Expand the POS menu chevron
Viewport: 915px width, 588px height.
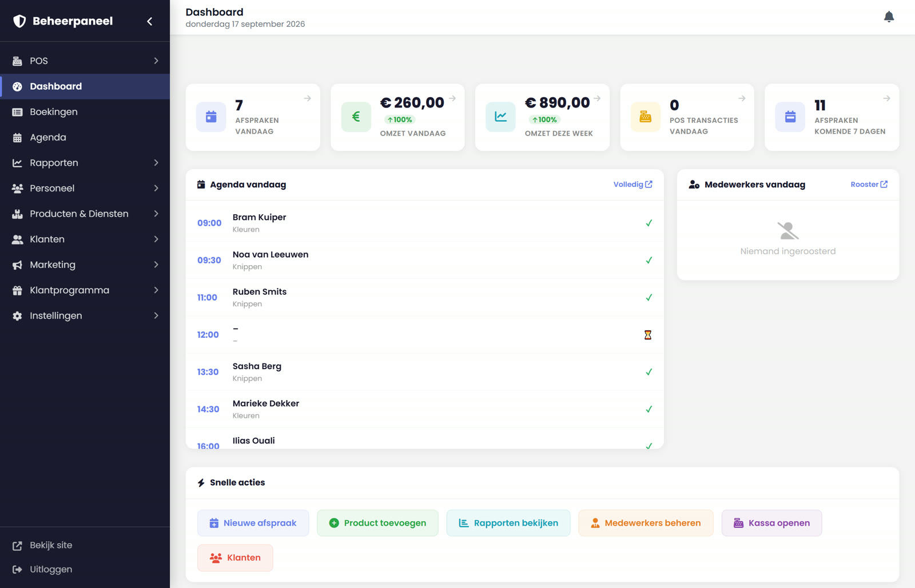pos(156,61)
